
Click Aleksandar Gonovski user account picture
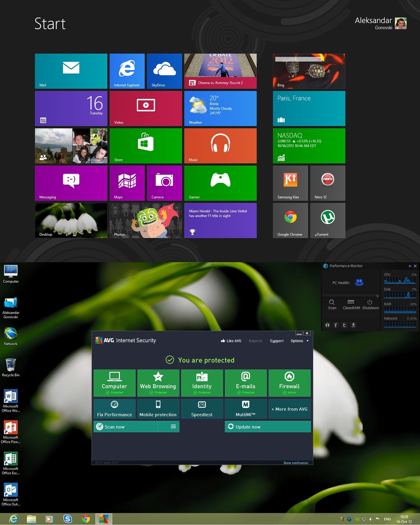(400, 23)
